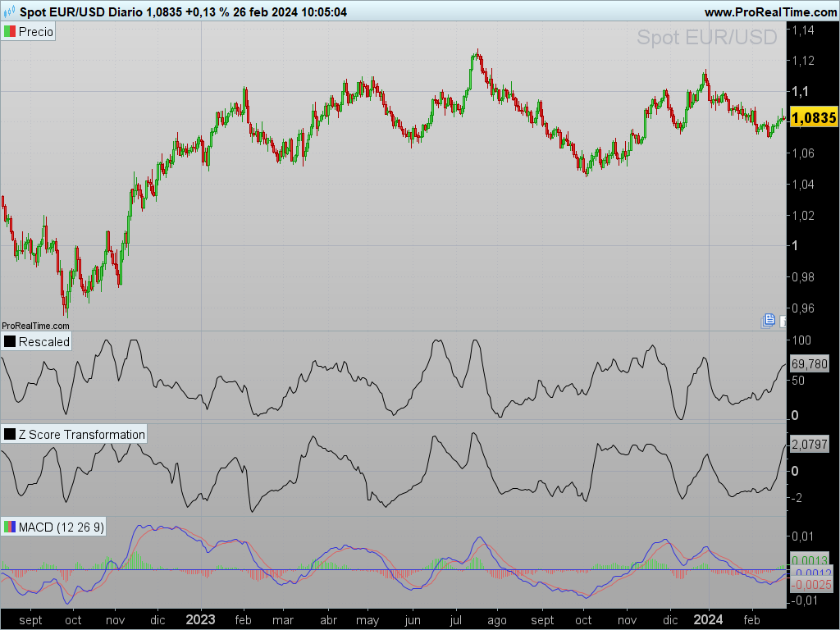Click the black Rescaled legend square
The image size is (840, 630).
pyautogui.click(x=10, y=341)
